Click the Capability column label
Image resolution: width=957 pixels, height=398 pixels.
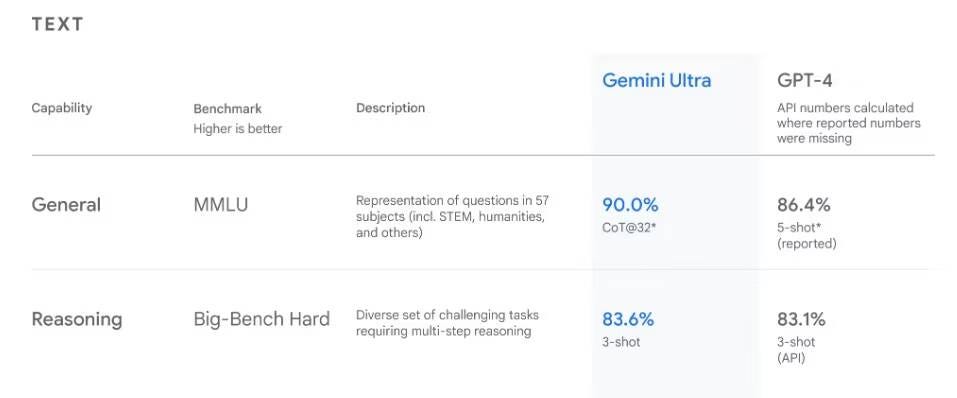click(x=62, y=108)
